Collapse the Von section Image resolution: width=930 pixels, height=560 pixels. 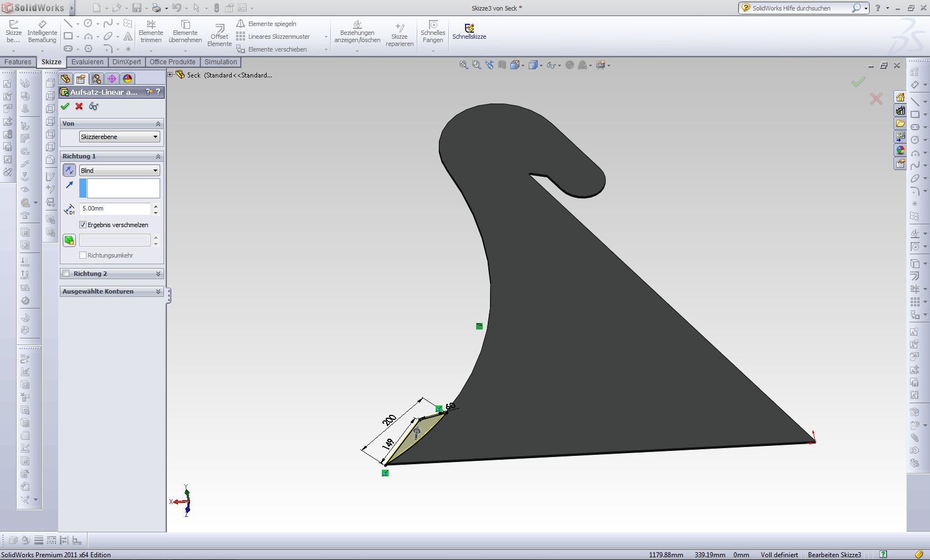[158, 124]
